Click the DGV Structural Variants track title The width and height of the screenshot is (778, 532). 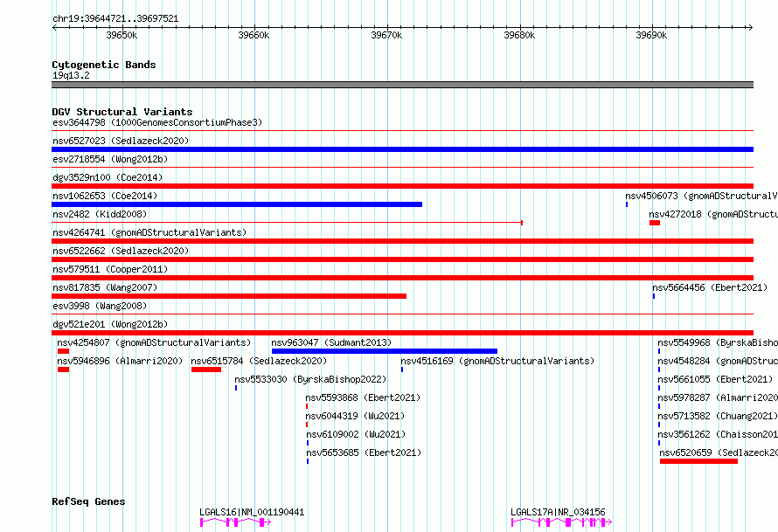tap(122, 112)
